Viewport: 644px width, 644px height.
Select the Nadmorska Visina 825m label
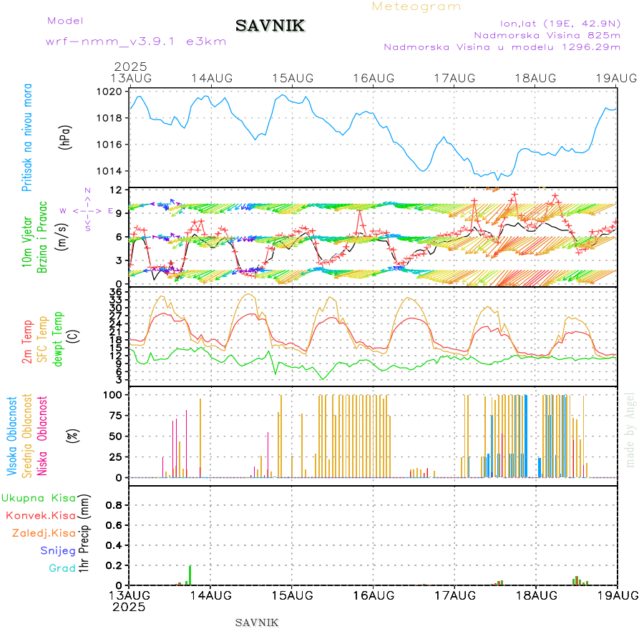click(x=547, y=34)
